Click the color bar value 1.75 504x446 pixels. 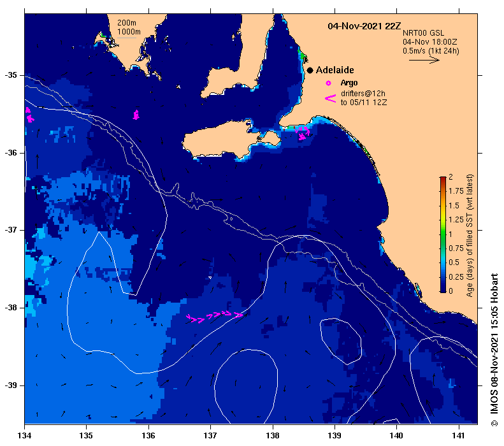point(456,191)
